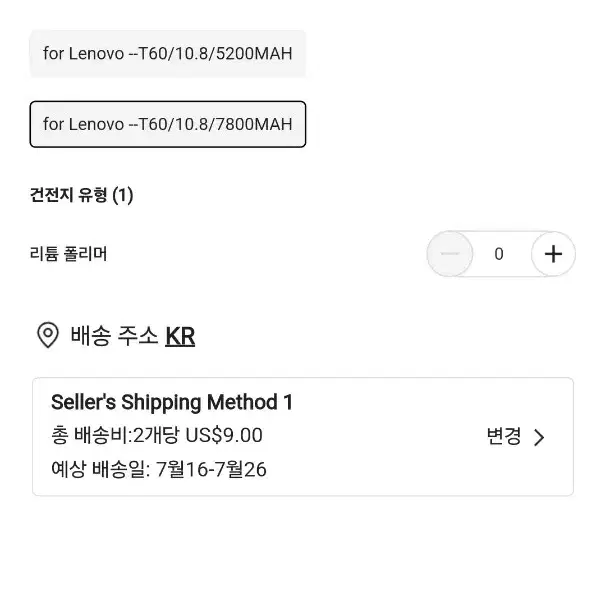Click the Seller's Shipping Method 1 title
The image size is (606, 606).
(x=172, y=402)
